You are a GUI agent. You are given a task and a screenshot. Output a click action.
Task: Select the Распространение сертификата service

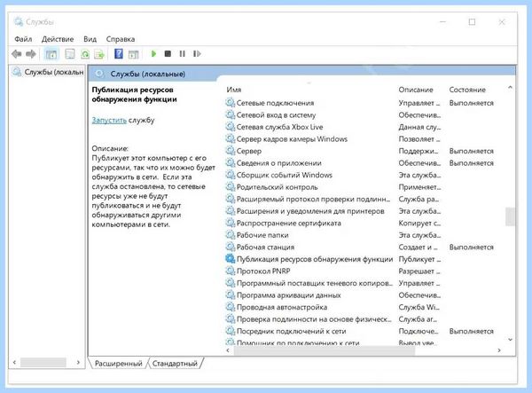click(x=289, y=223)
